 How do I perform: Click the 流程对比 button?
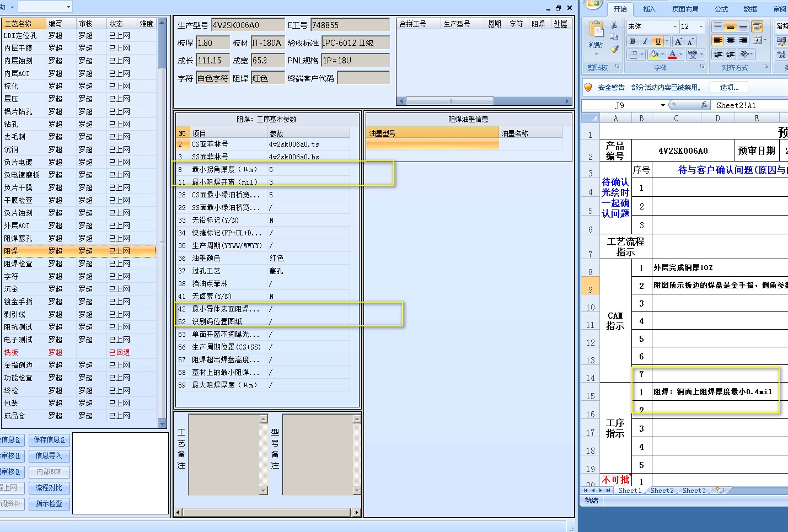pyautogui.click(x=49, y=487)
